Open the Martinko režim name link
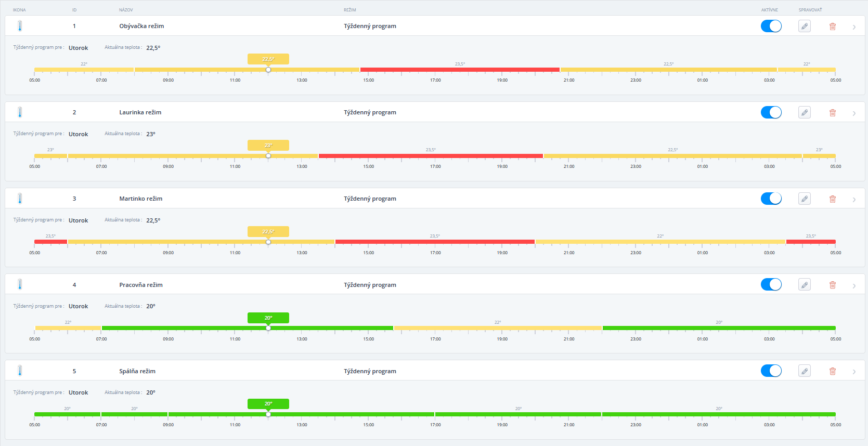 [140, 199]
